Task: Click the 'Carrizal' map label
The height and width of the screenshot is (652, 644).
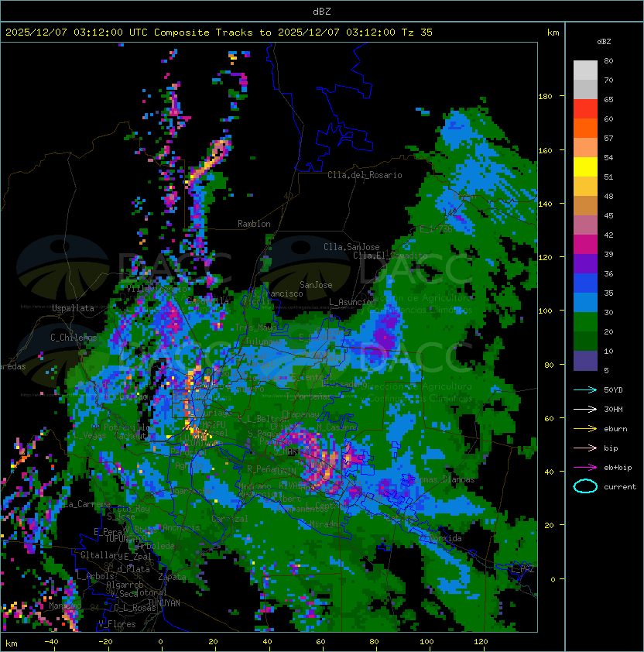Action: (x=230, y=519)
